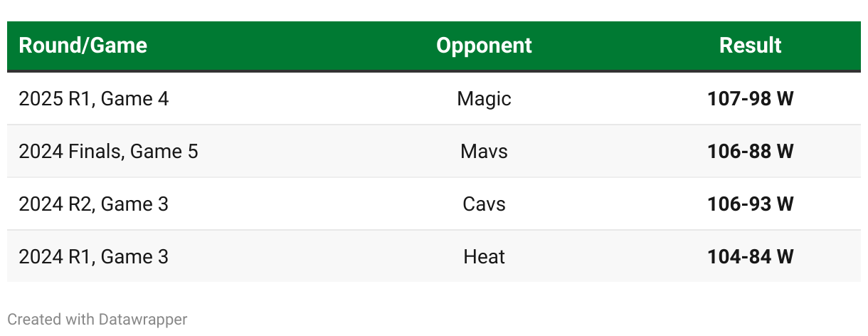Select the 2025 R1, Game 4 cell
The image size is (868, 336).
[x=94, y=98]
